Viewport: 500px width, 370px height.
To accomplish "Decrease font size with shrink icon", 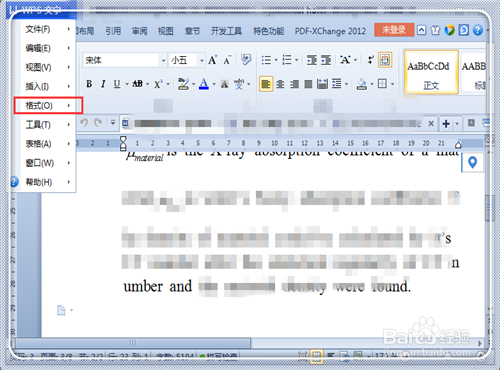I will pos(227,60).
